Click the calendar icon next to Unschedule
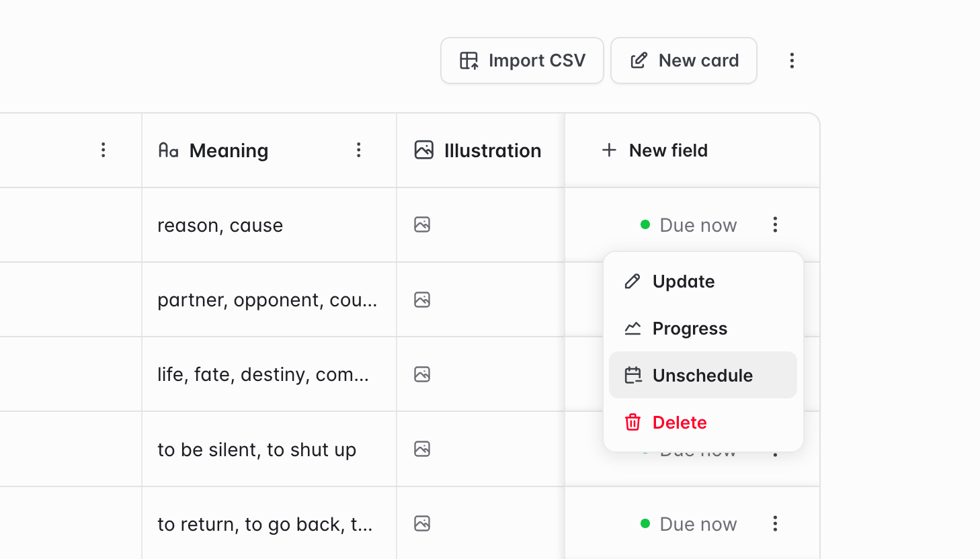 pyautogui.click(x=632, y=376)
